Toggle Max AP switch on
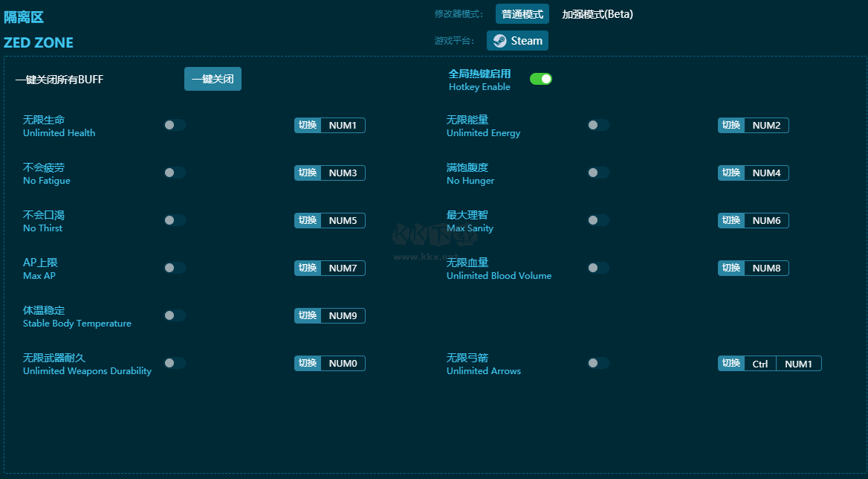Image resolution: width=868 pixels, height=479 pixels. click(x=175, y=268)
